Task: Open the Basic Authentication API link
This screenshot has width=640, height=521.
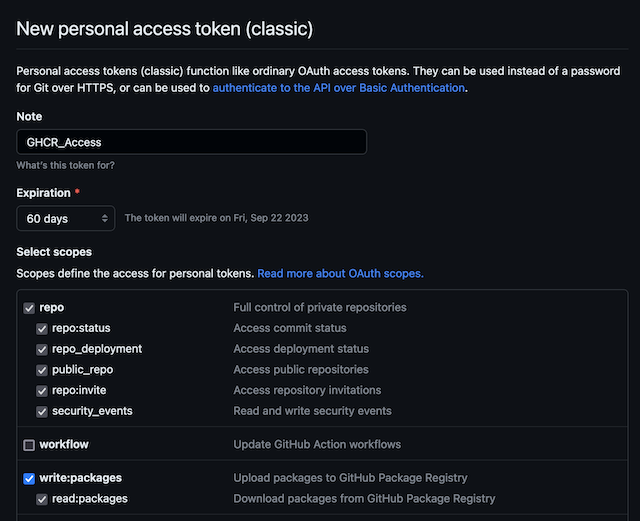Action: tap(338, 88)
